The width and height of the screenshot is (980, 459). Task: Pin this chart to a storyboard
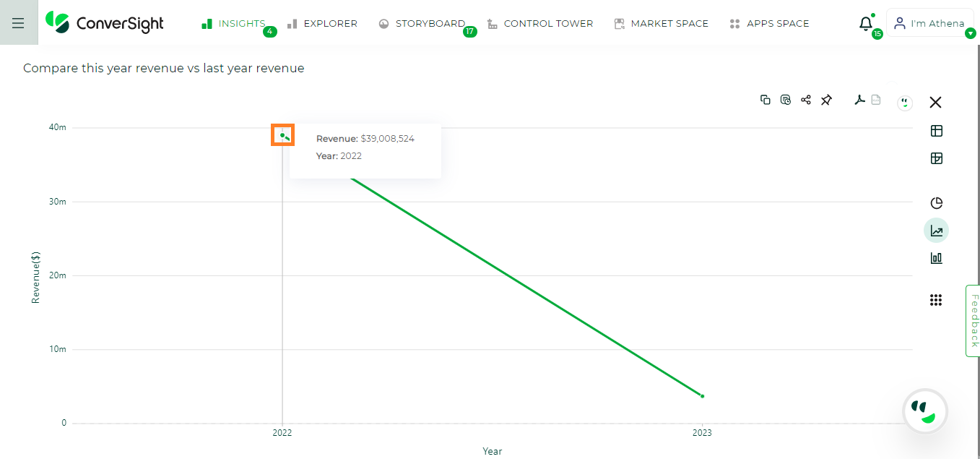click(x=826, y=100)
